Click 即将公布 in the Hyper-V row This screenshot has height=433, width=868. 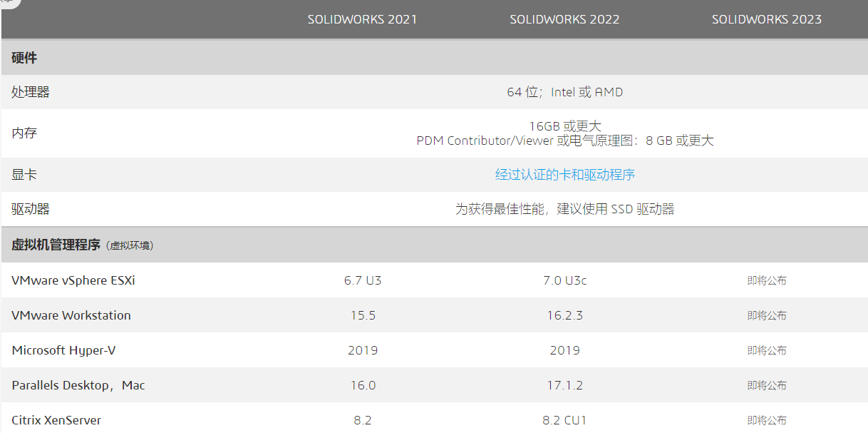767,351
